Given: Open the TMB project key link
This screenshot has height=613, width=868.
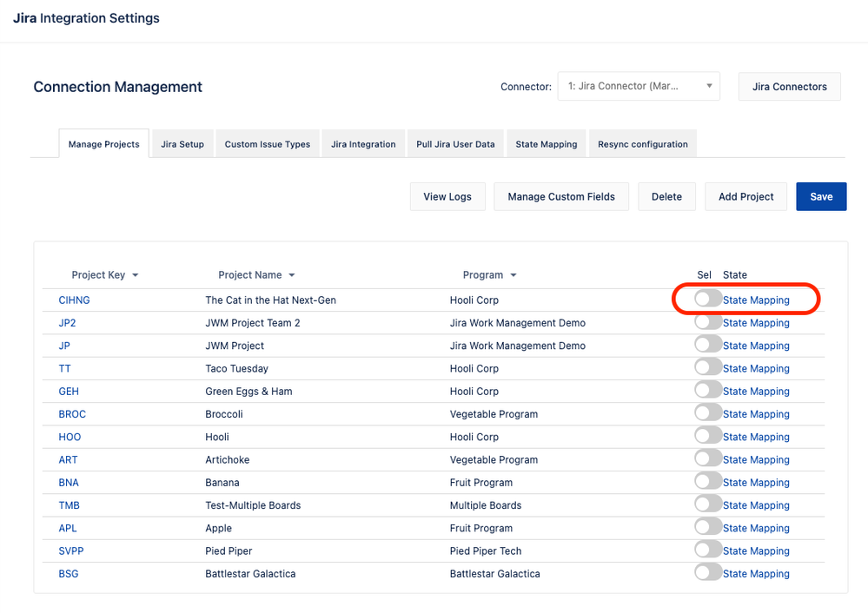Looking at the screenshot, I should (x=70, y=505).
